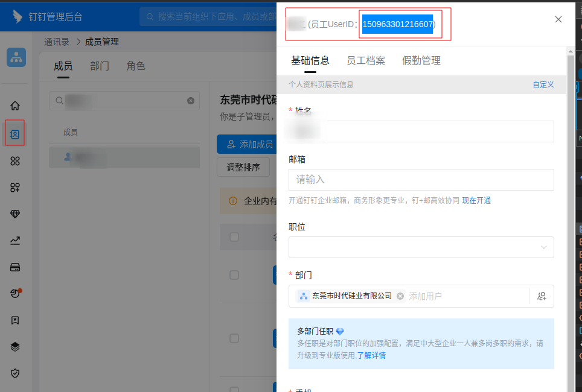Expand the 职位 position dropdown

[x=421, y=247]
